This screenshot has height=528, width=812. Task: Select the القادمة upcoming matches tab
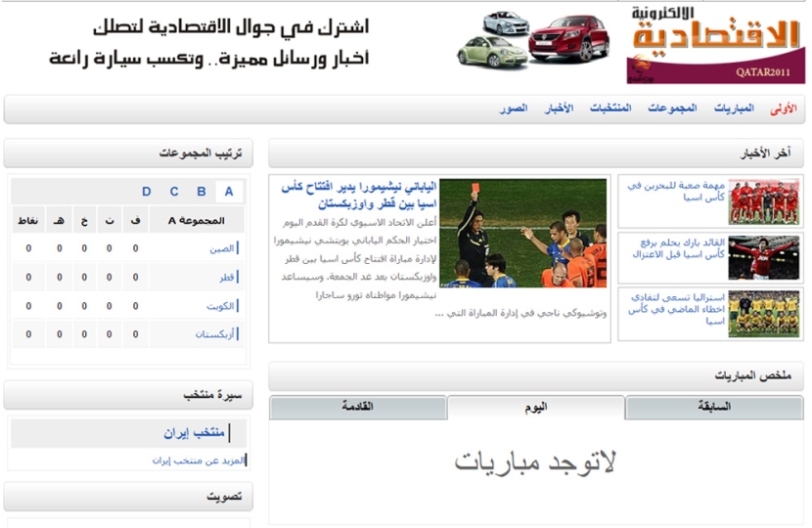[x=358, y=408]
